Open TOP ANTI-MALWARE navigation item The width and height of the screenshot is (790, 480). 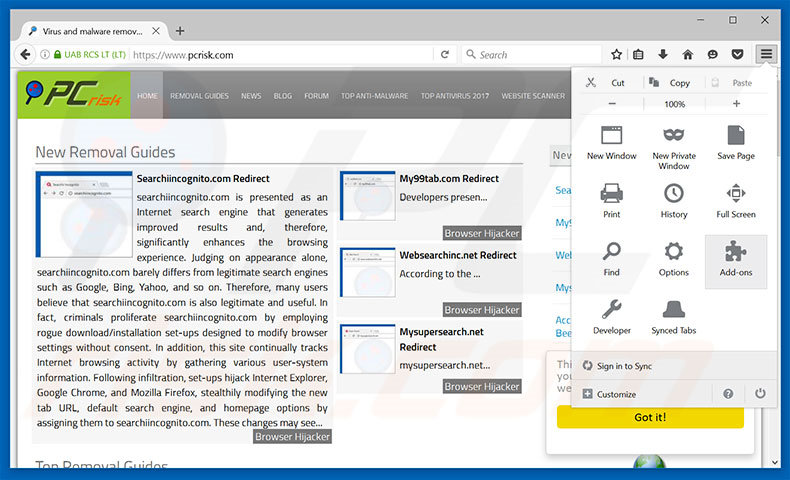click(374, 96)
